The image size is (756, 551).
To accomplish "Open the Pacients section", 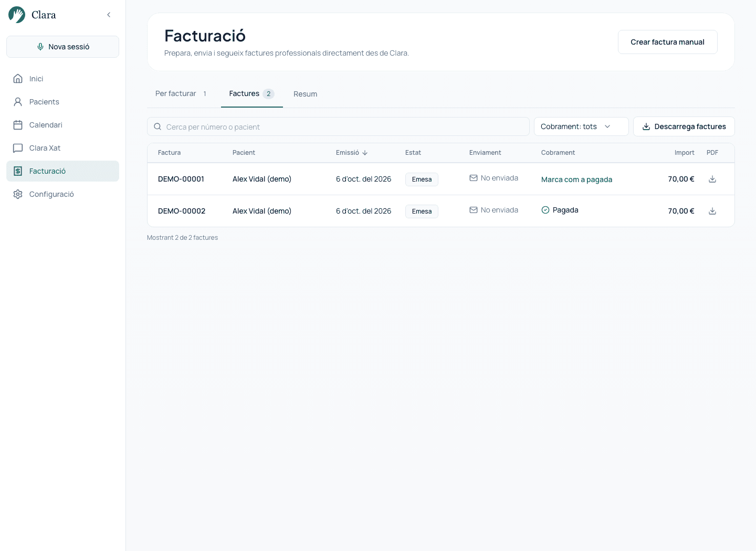I will tap(62, 102).
